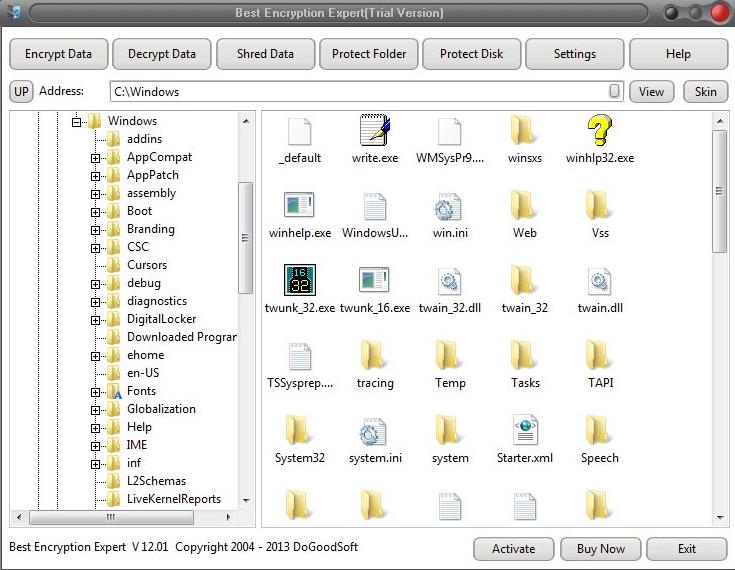Select the Temp folder icon
735x570 pixels.
(449, 355)
